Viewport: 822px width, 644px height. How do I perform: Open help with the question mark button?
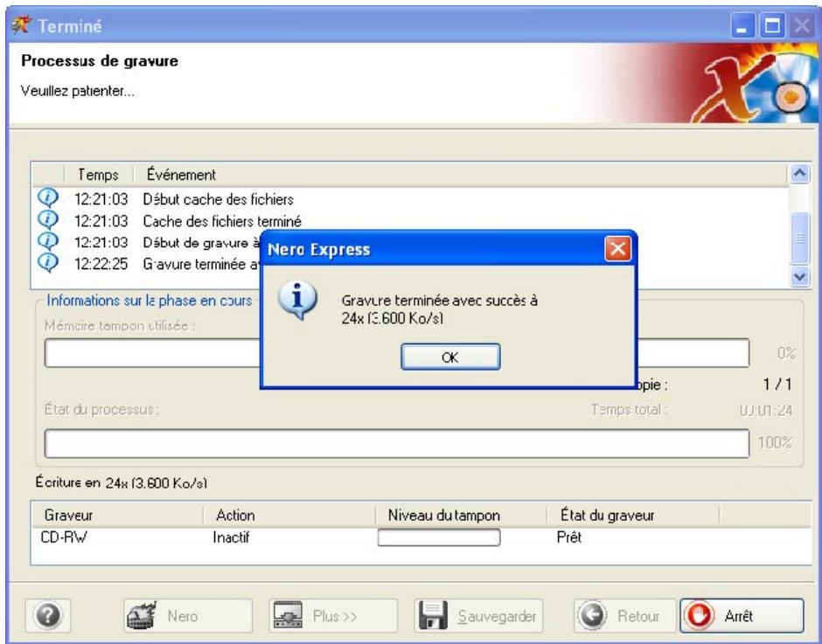coord(48,616)
